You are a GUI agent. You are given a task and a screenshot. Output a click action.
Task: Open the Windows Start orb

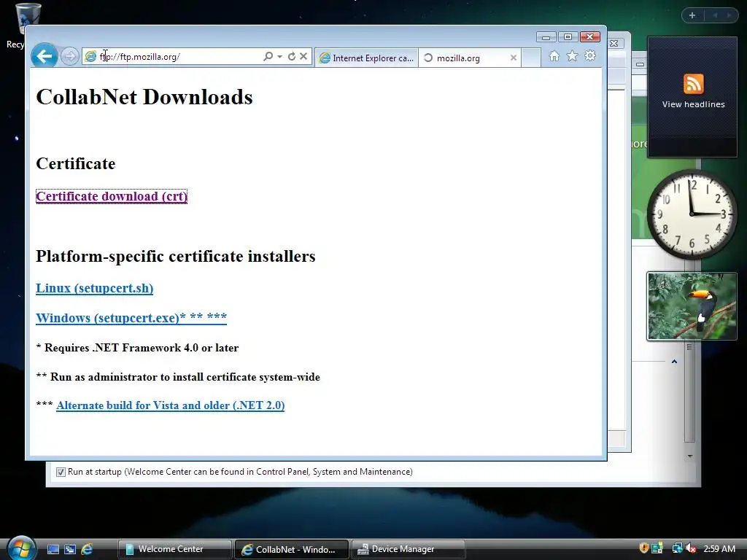(x=21, y=548)
